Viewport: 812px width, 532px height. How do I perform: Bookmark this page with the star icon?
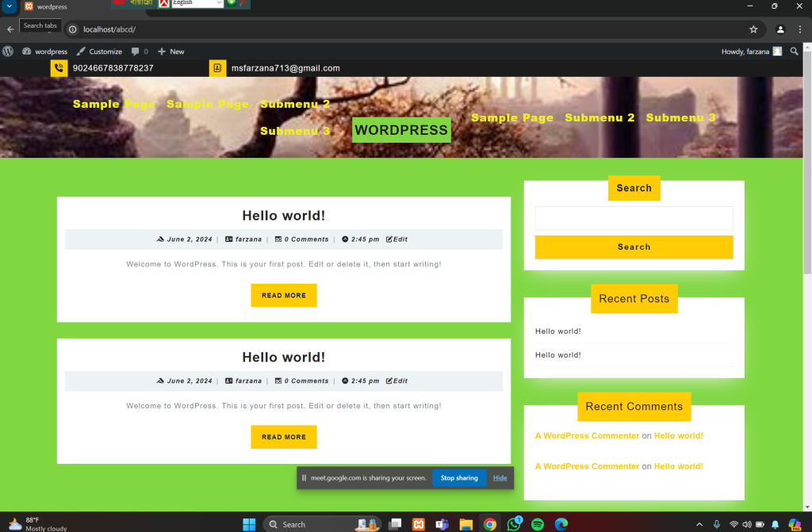[753, 29]
